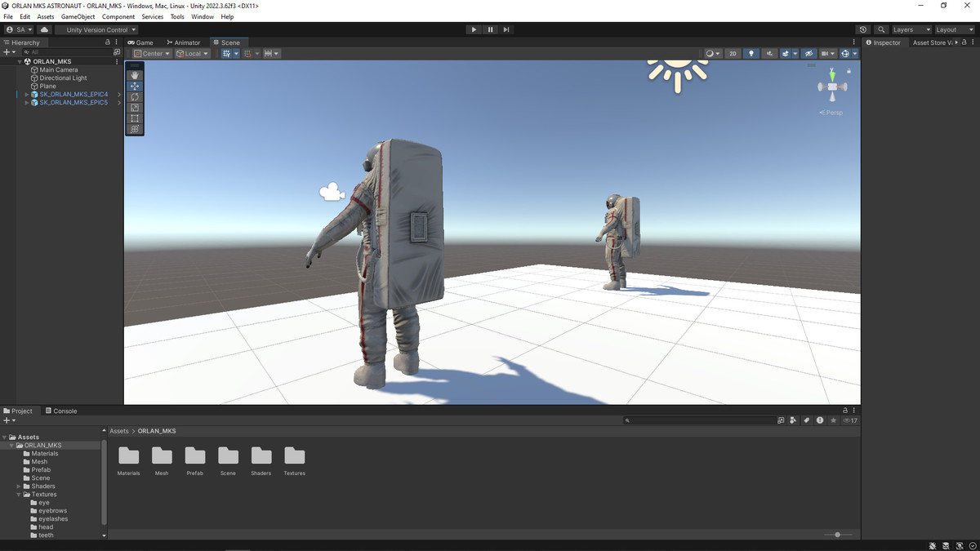This screenshot has height=551, width=980.
Task: Open the Layout dropdown
Action: pos(953,29)
